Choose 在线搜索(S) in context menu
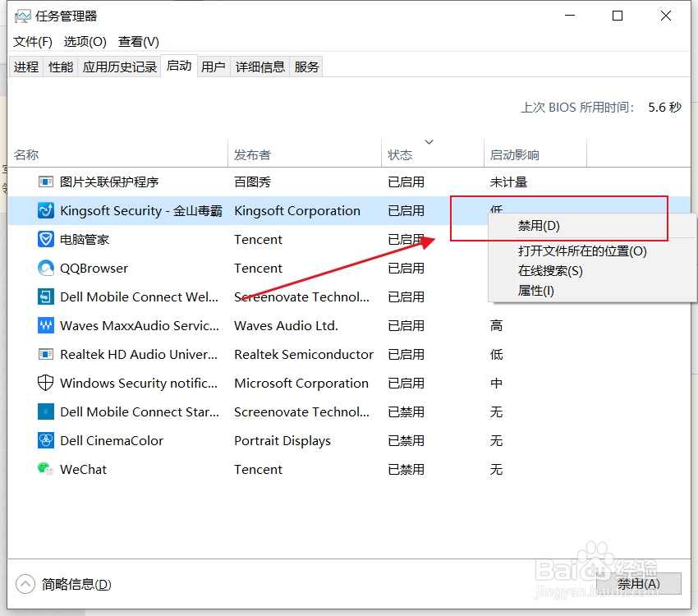Image resolution: width=698 pixels, height=616 pixels. point(550,270)
